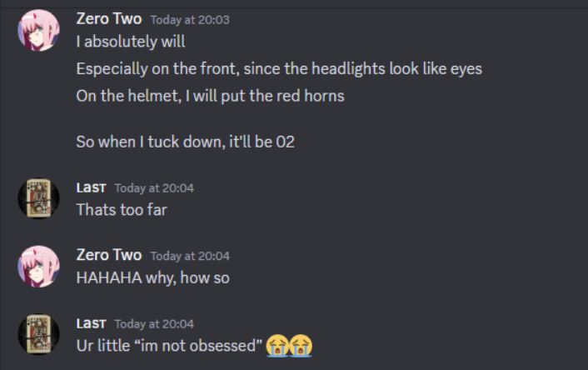Select the message about headlights looking like eyes

point(279,68)
